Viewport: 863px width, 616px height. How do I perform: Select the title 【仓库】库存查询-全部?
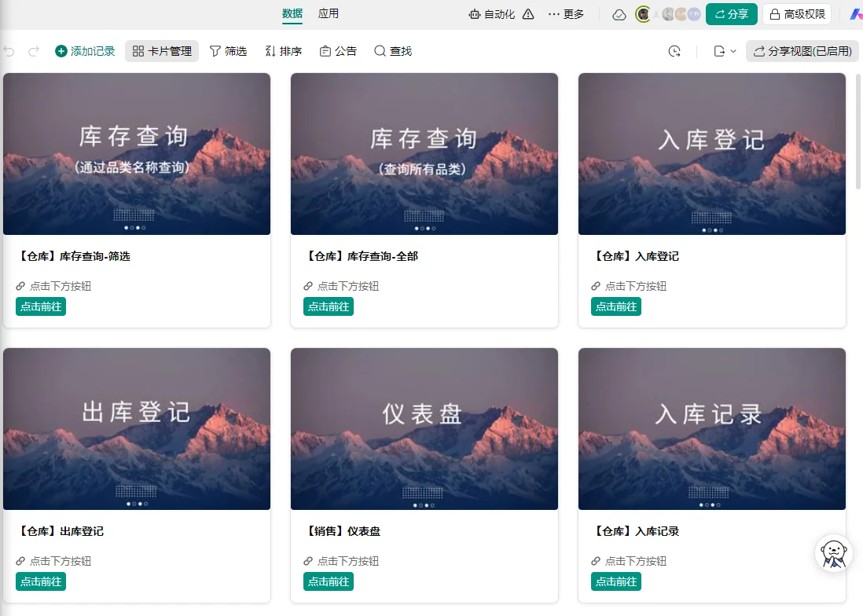(361, 256)
